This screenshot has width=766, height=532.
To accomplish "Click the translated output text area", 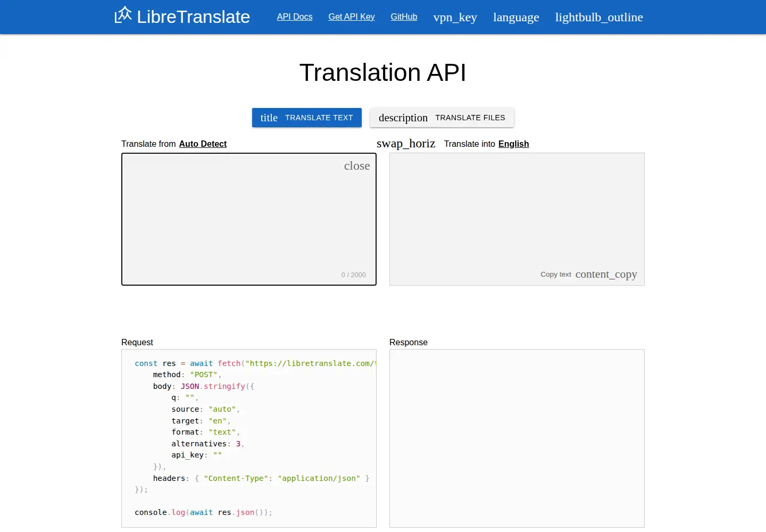I will point(517,219).
